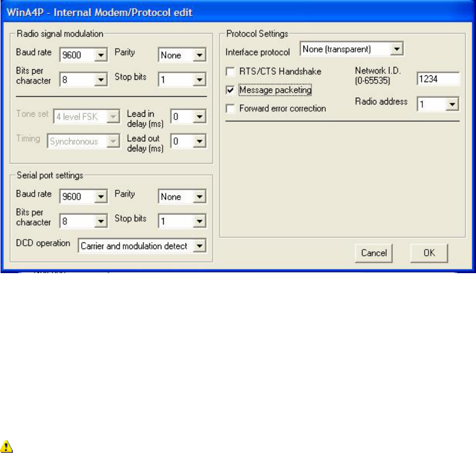Open the serial port Parity dropdown
Screen dimensions: 476x453
pos(182,196)
